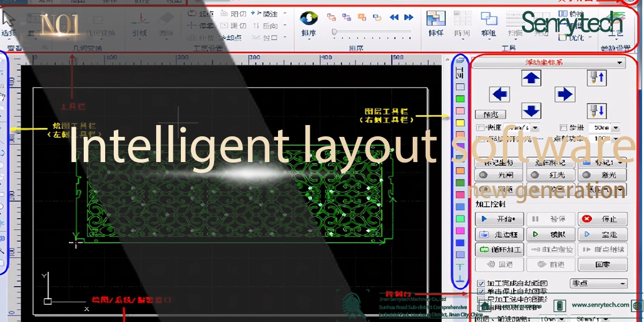Expand the 零点 return point dropdown
This screenshot has width=644, height=322.
point(623,283)
